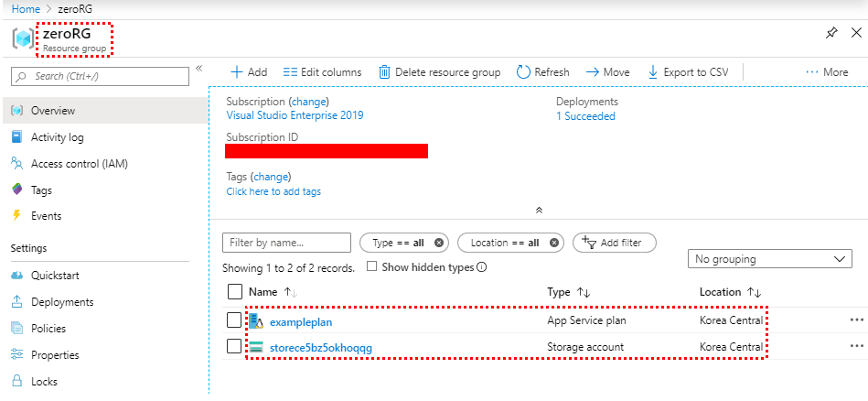This screenshot has width=868, height=401.
Task: Collapse the sidebar with the double chevron
Action: (199, 69)
